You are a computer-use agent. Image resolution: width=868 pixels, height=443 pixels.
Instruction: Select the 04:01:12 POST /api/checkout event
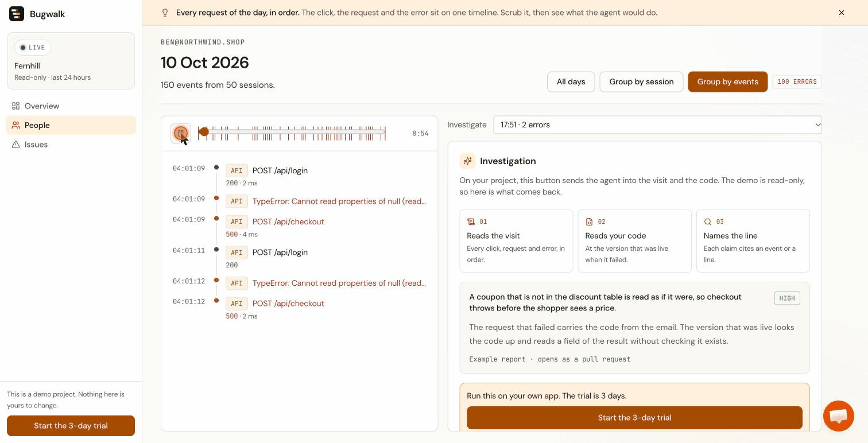(x=299, y=309)
